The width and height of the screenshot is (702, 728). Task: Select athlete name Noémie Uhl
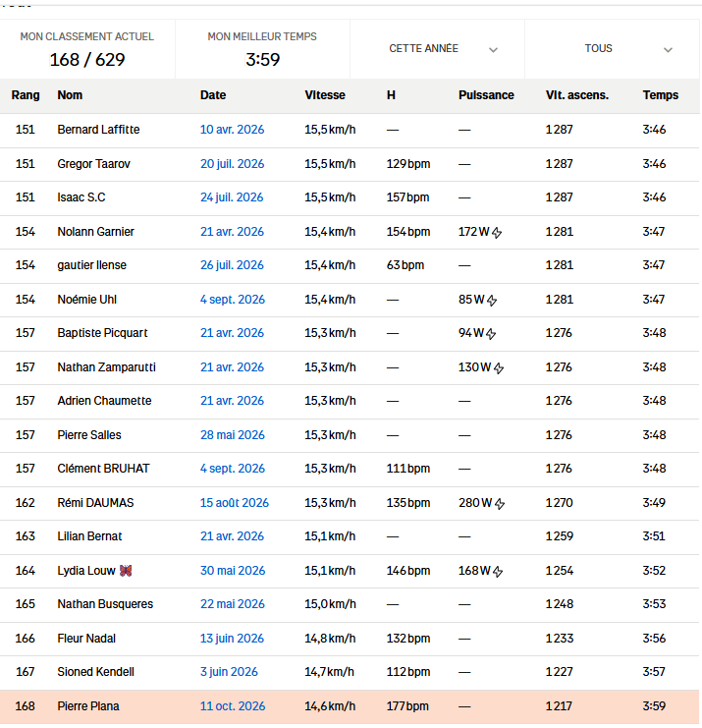(86, 300)
